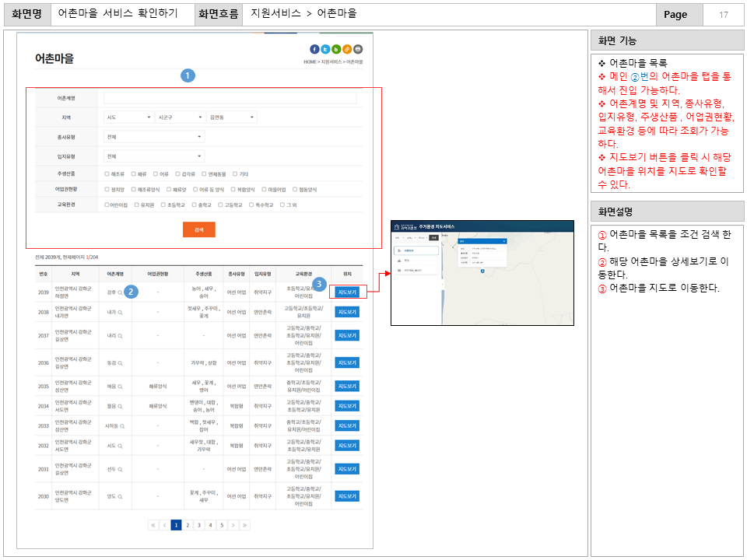Screen dimensions: 747x560
Task: Go to page 3 in pagination
Action: point(199,525)
